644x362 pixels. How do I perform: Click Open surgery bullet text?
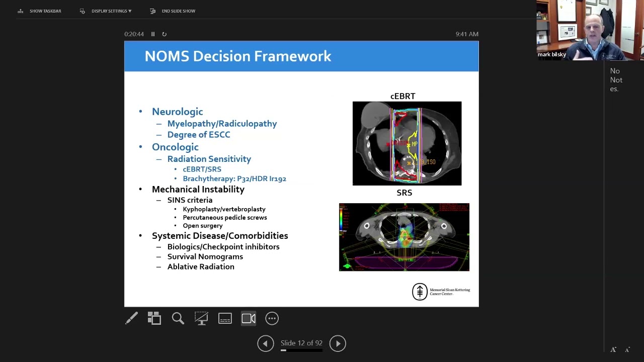pyautogui.click(x=203, y=226)
